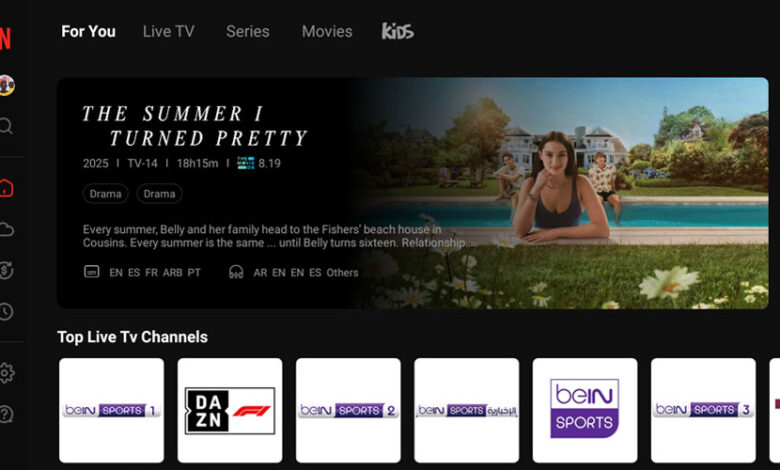Open The Summer I Turned Pretty banner
Image resolution: width=780 pixels, height=470 pixels.
pos(412,193)
